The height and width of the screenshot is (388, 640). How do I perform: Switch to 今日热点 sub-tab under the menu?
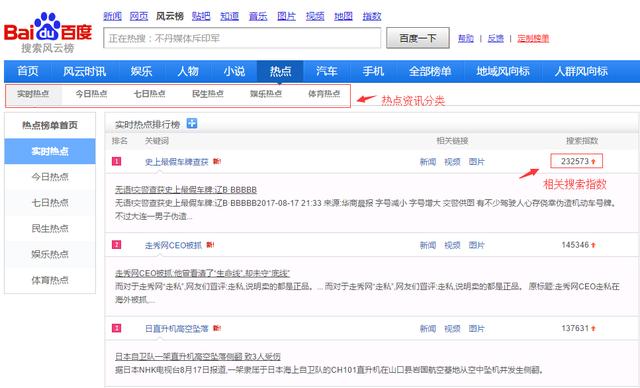tap(91, 94)
